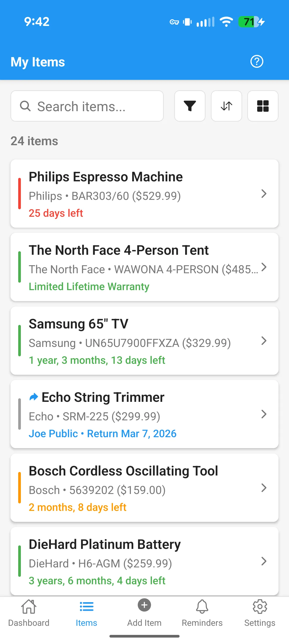Open the filter funnel icon
This screenshot has width=289, height=644.
tap(190, 106)
